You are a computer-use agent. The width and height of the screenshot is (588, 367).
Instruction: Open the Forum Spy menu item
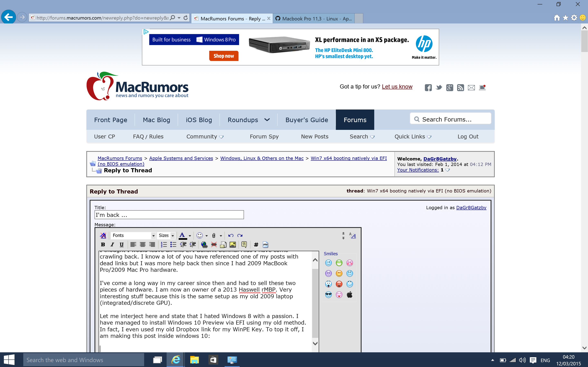pyautogui.click(x=264, y=137)
